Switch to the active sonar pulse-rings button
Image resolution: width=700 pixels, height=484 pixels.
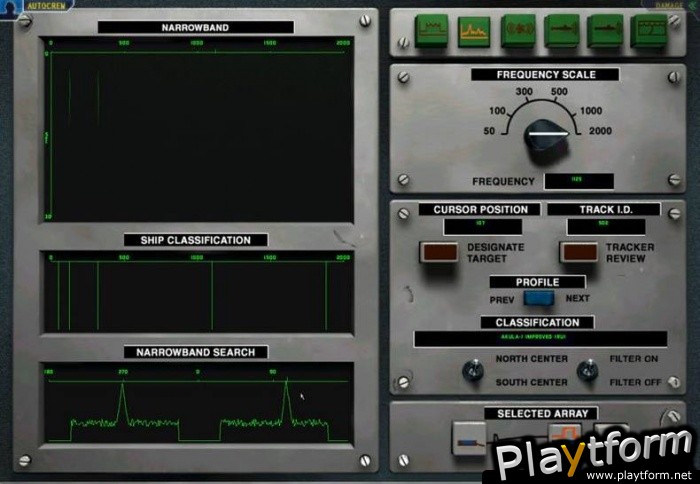tap(518, 30)
